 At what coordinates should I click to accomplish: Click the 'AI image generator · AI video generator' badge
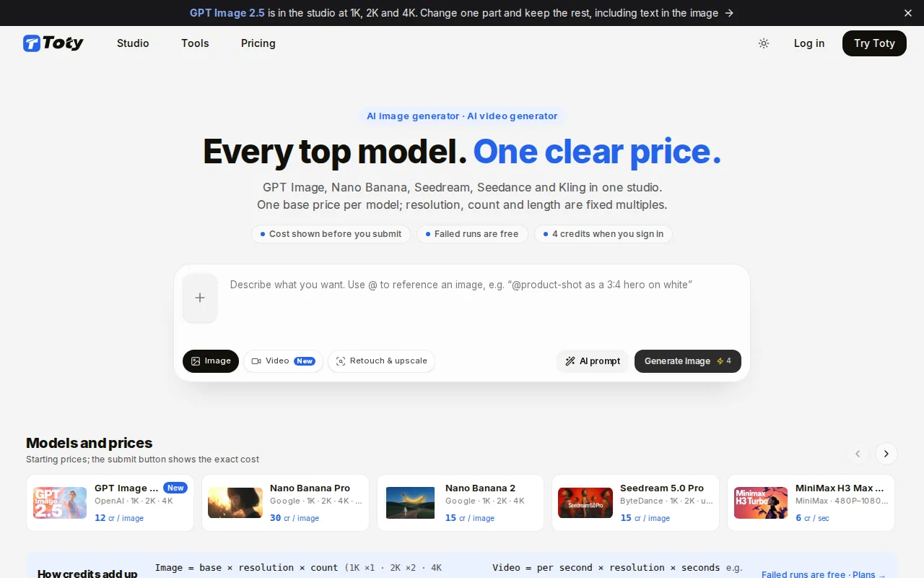tap(462, 116)
